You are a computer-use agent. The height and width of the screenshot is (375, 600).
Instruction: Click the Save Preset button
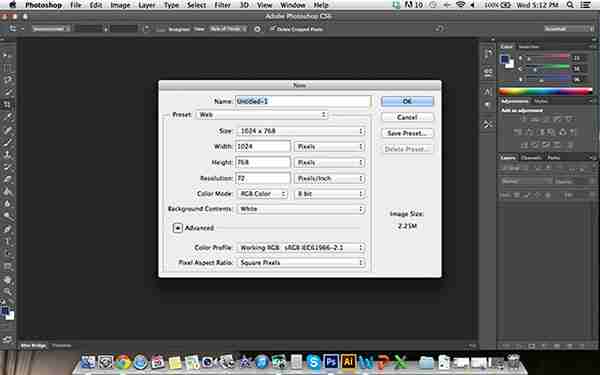407,133
